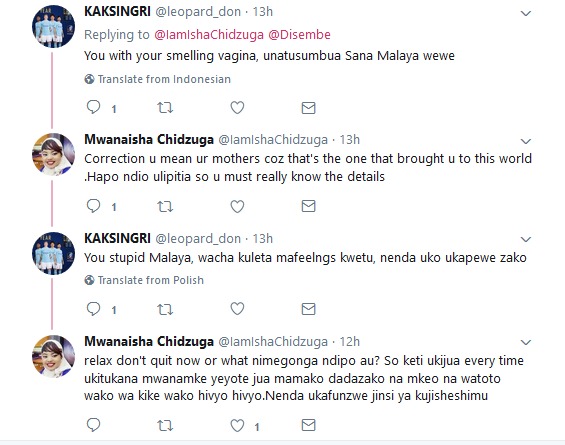This screenshot has width=565, height=445.
Task: Like the 'relax don't quit' tweet
Action: [237, 426]
